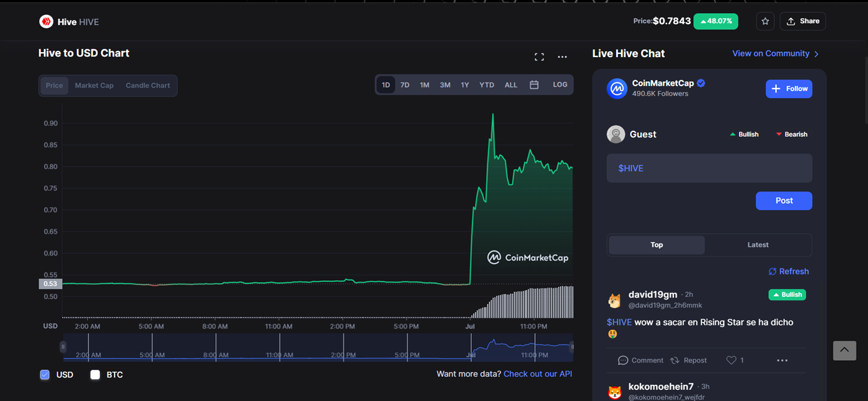Click the CoinMarketCap avatar in chat
868x401 pixels.
pos(617,89)
